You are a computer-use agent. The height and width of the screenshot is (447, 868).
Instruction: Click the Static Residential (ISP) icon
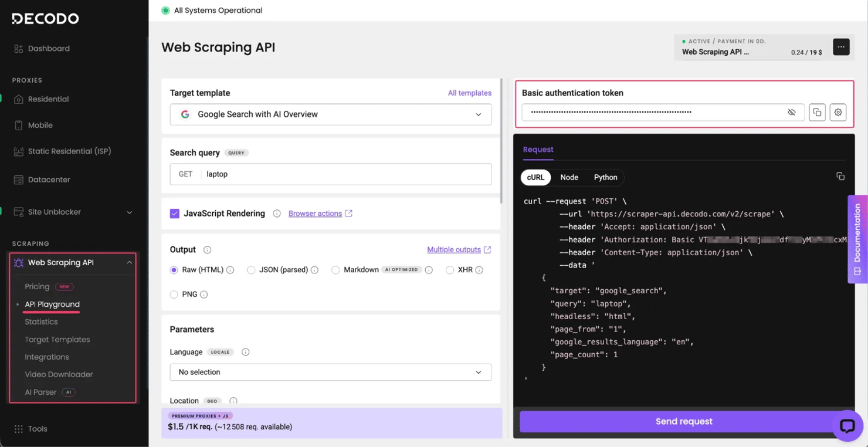(x=18, y=151)
